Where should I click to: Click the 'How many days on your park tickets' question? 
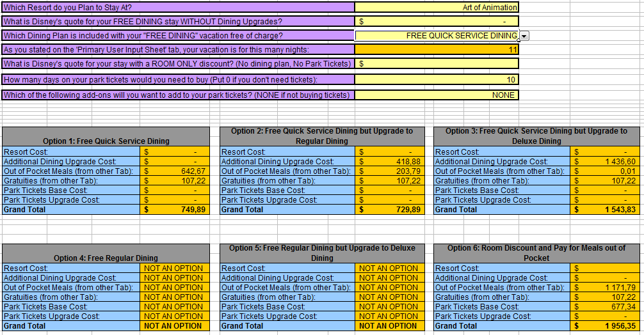coord(178,79)
